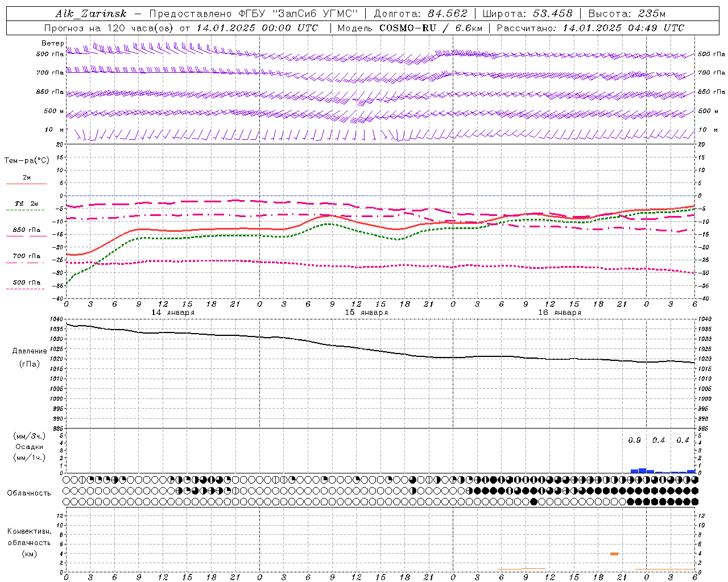
Task: Click the "Осадки" precipitation label
Action: coord(30,447)
